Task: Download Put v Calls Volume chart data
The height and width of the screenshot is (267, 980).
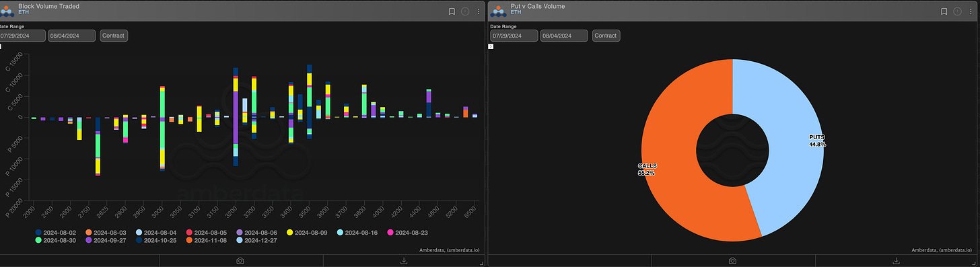Action: [x=896, y=260]
